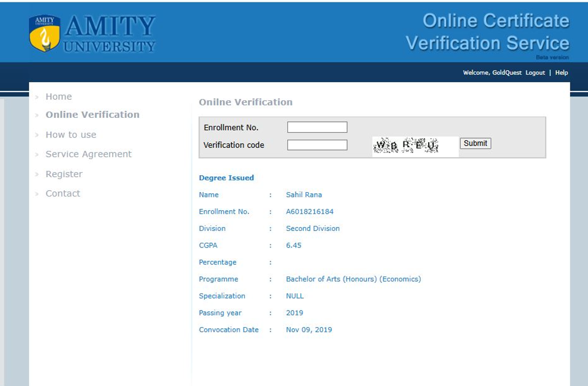Select Online Verification in sidebar

click(92, 115)
